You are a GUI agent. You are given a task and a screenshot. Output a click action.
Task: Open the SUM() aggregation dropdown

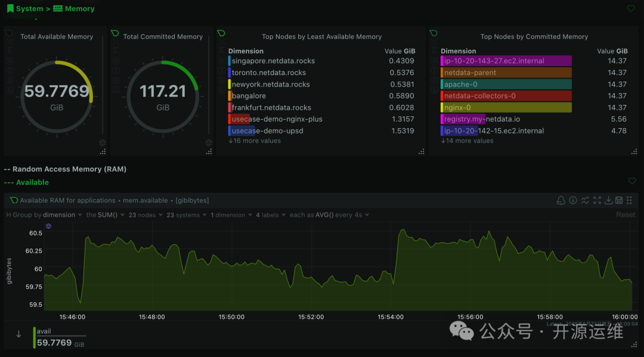click(x=105, y=215)
